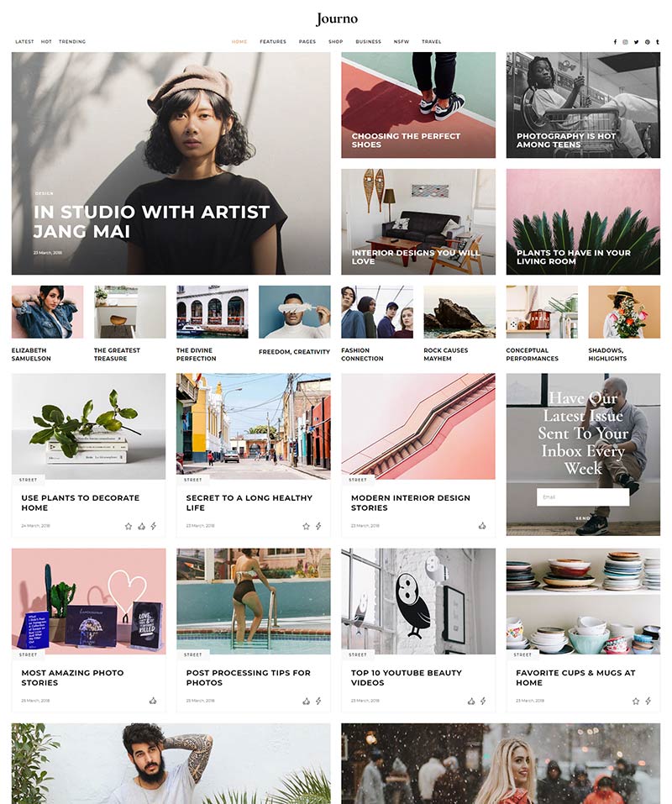Open the Tumblr social icon

(x=658, y=42)
